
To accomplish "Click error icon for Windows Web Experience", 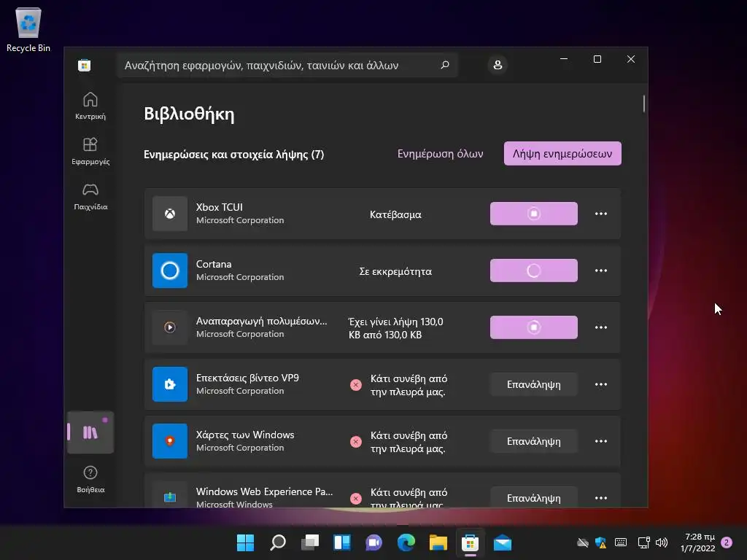I will click(356, 498).
